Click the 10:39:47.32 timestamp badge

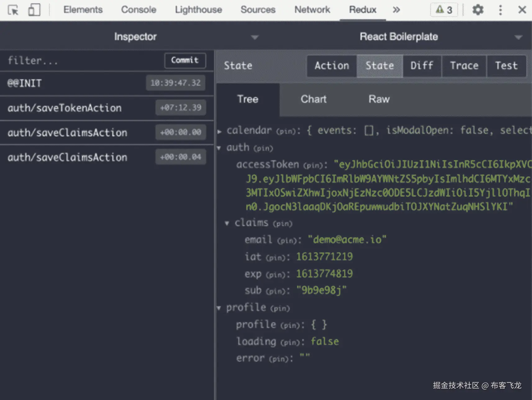(x=175, y=83)
